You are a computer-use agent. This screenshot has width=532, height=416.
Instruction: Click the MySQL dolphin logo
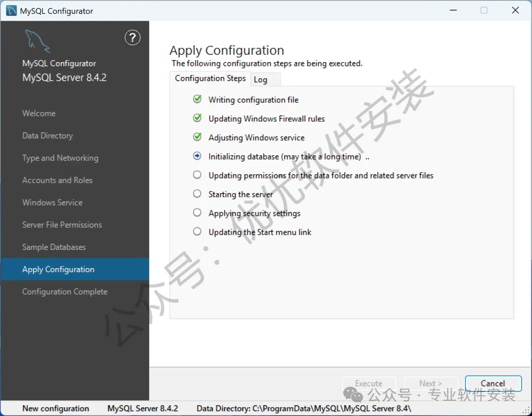tap(37, 41)
